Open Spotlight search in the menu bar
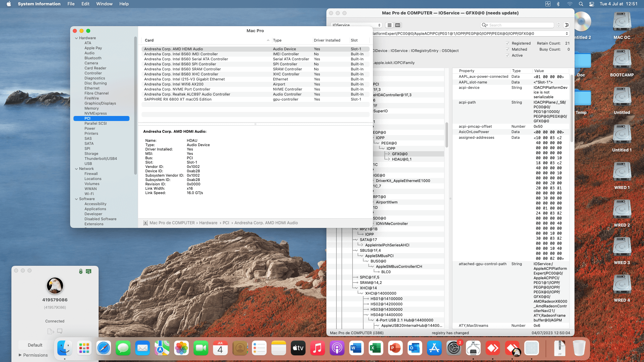This screenshot has height=362, width=644. (x=581, y=4)
